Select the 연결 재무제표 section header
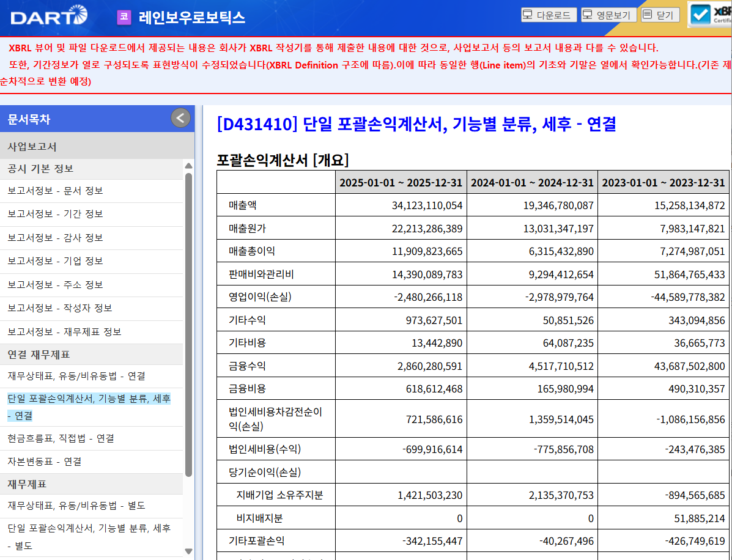The height and width of the screenshot is (560, 732). 39,355
